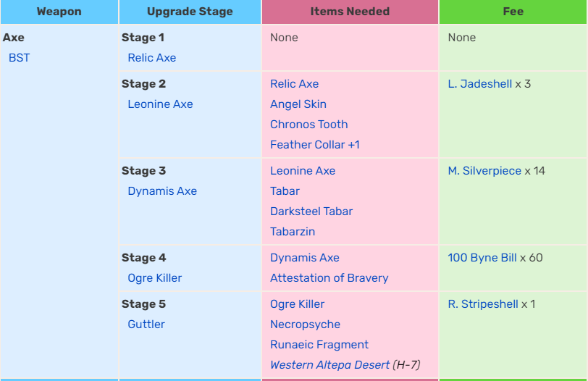Open the R. Stripeshell fee link
This screenshot has height=381, width=588.
click(483, 304)
